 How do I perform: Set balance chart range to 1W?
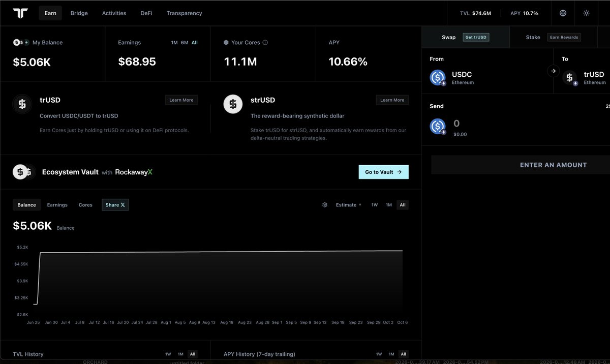(x=375, y=205)
